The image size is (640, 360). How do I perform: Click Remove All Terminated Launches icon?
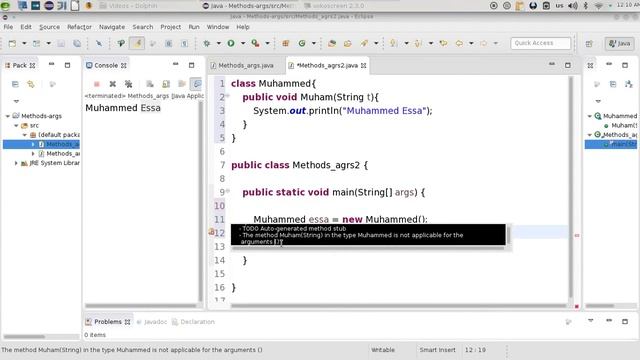coord(129,84)
